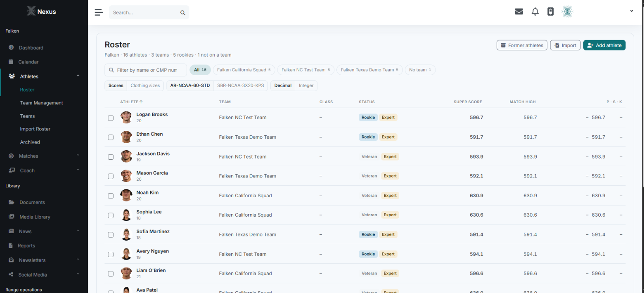
Task: Click Liam O'Brien's avatar photo
Action: coord(126,273)
